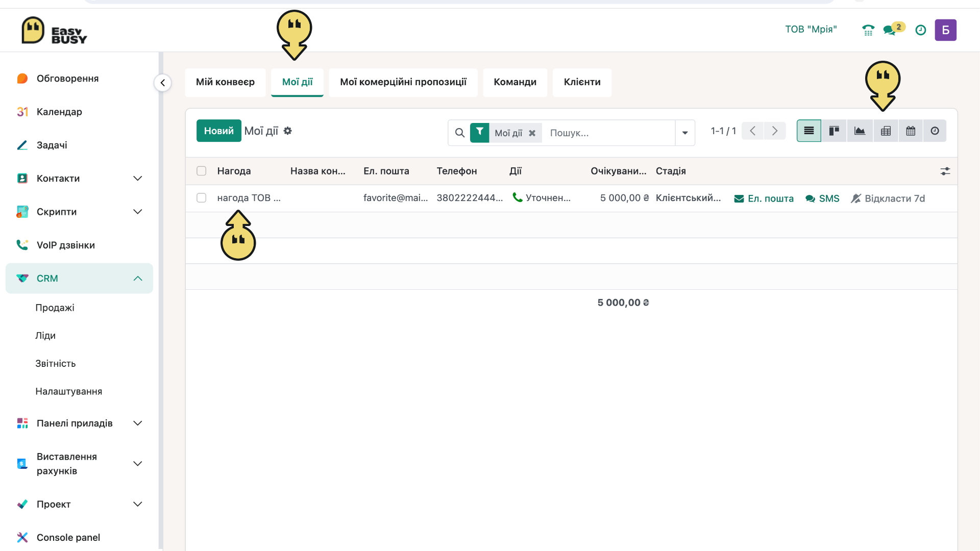Image resolution: width=980 pixels, height=551 pixels.
Task: Sort by the Нагода column header
Action: pyautogui.click(x=234, y=171)
